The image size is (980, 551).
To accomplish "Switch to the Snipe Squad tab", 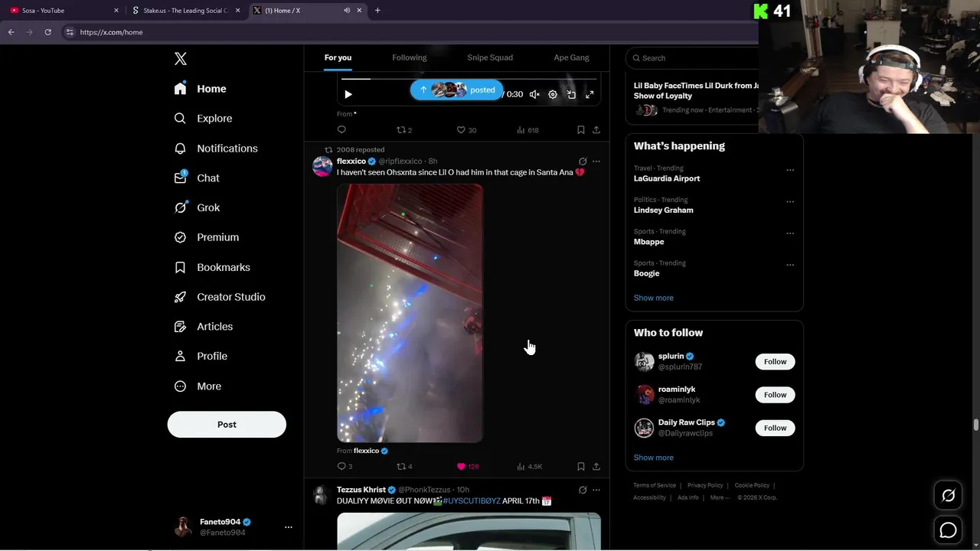I will click(490, 57).
